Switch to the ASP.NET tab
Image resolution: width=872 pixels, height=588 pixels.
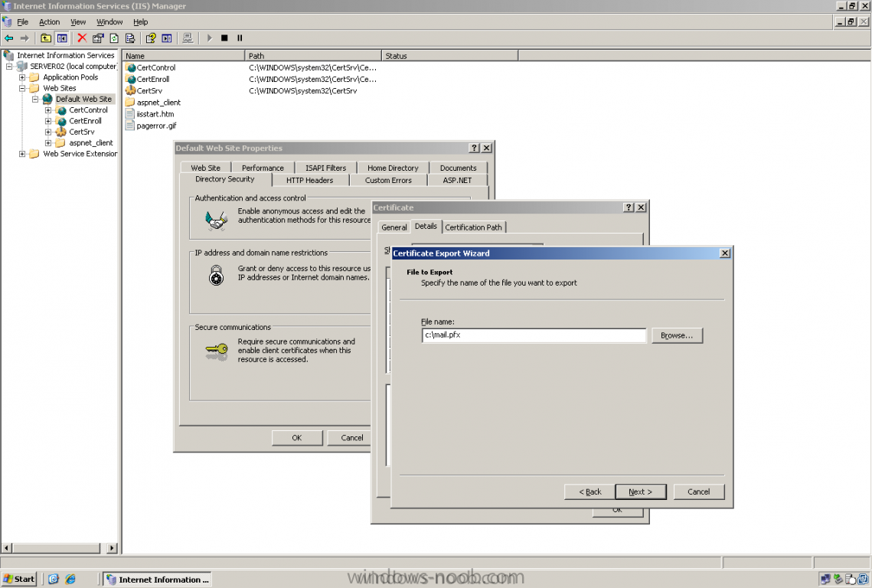(457, 180)
